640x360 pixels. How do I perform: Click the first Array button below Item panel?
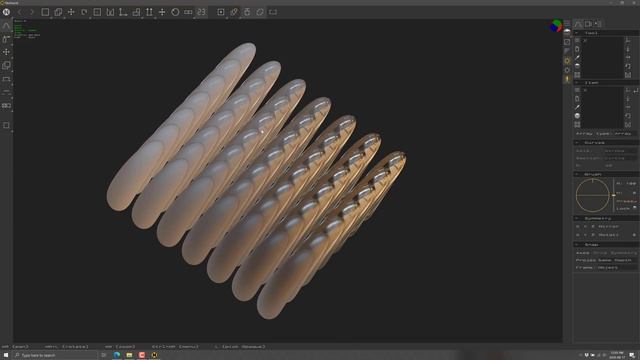pos(584,133)
